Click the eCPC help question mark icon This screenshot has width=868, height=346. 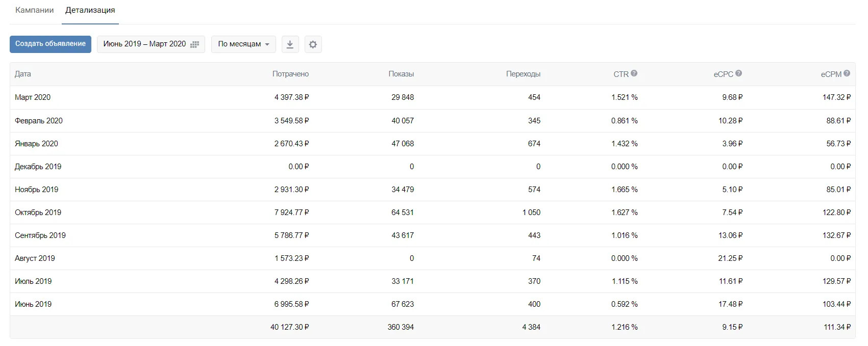coord(739,73)
